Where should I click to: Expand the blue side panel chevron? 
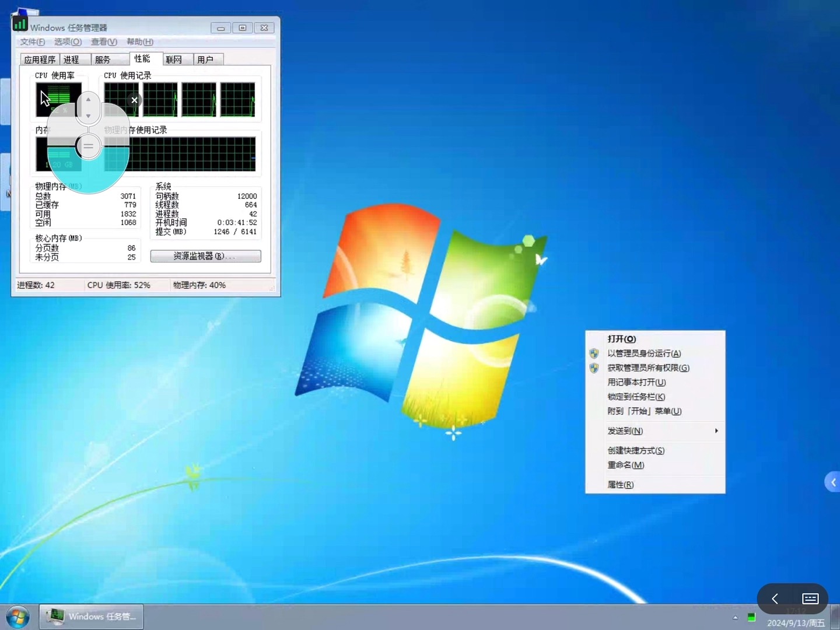(x=832, y=482)
